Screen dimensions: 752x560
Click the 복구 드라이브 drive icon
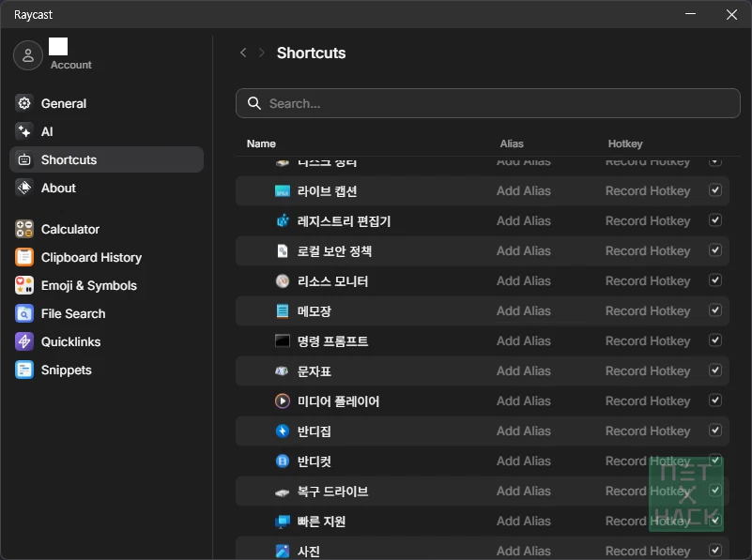(282, 492)
